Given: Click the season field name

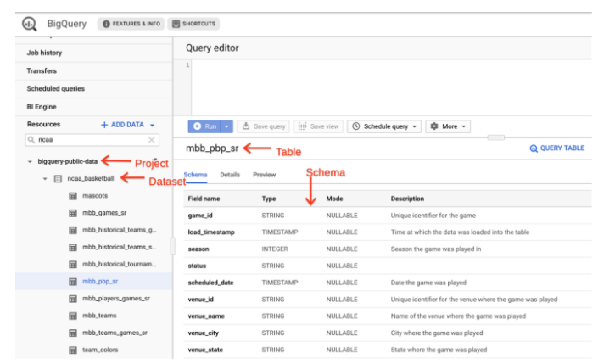Looking at the screenshot, I should tap(198, 249).
